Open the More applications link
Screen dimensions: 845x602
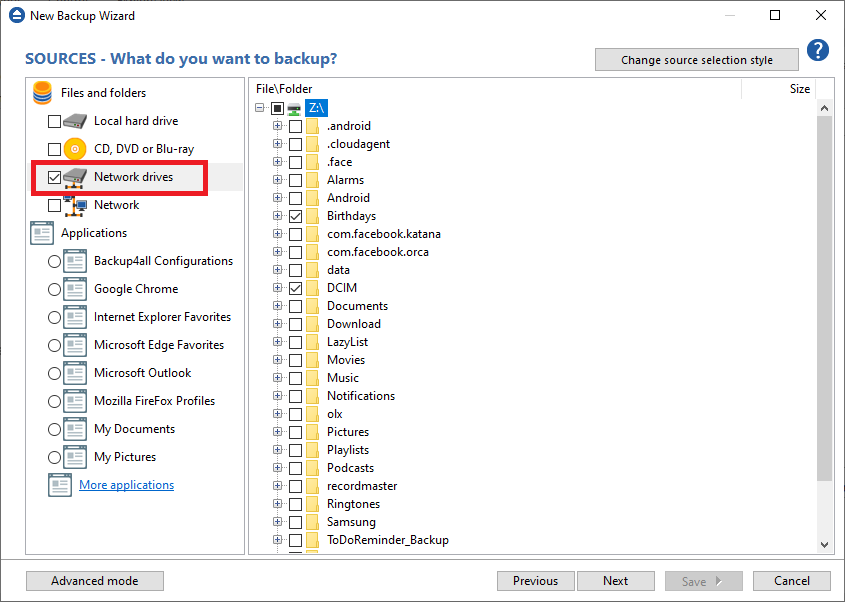(127, 485)
